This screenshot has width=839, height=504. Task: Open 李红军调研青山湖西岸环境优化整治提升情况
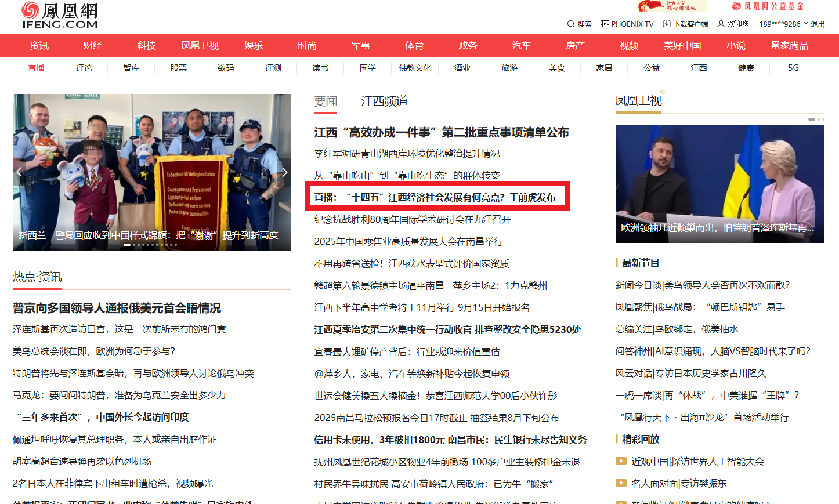(x=407, y=153)
